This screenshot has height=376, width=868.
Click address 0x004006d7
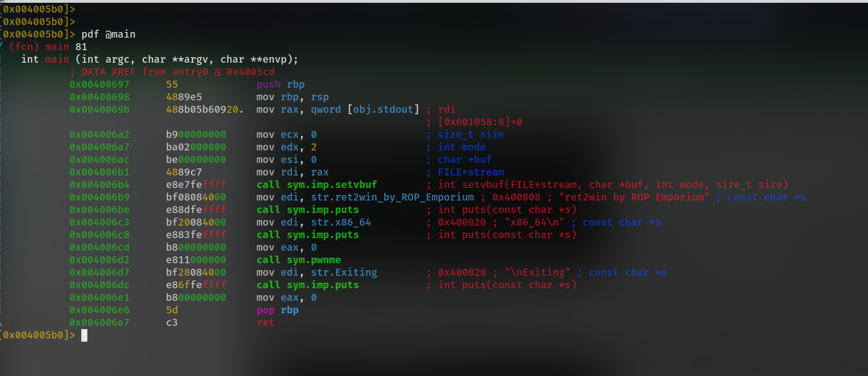point(99,272)
